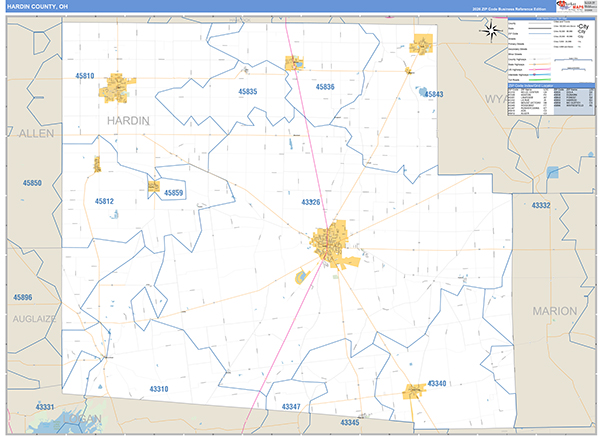Click ZIP code label 43340

[x=437, y=384]
